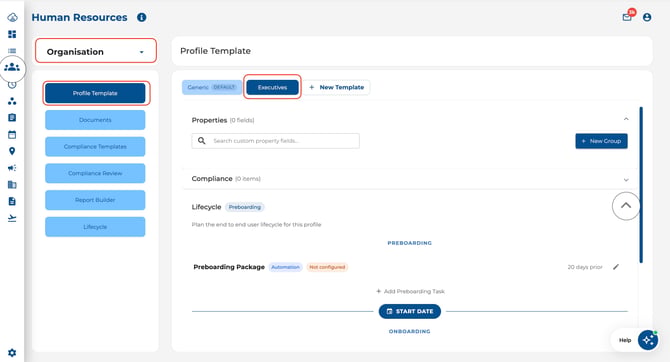Open the mail notifications icon
Viewport: 670px width, 362px height.
point(627,17)
